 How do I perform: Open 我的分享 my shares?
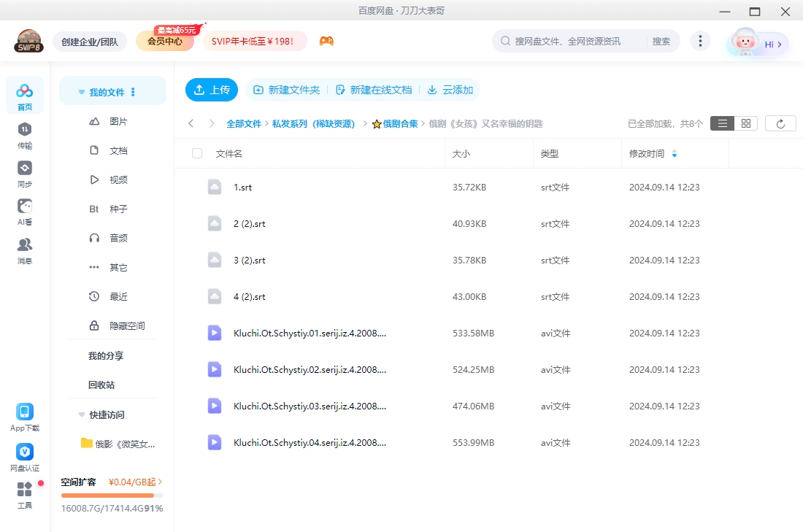tap(106, 356)
